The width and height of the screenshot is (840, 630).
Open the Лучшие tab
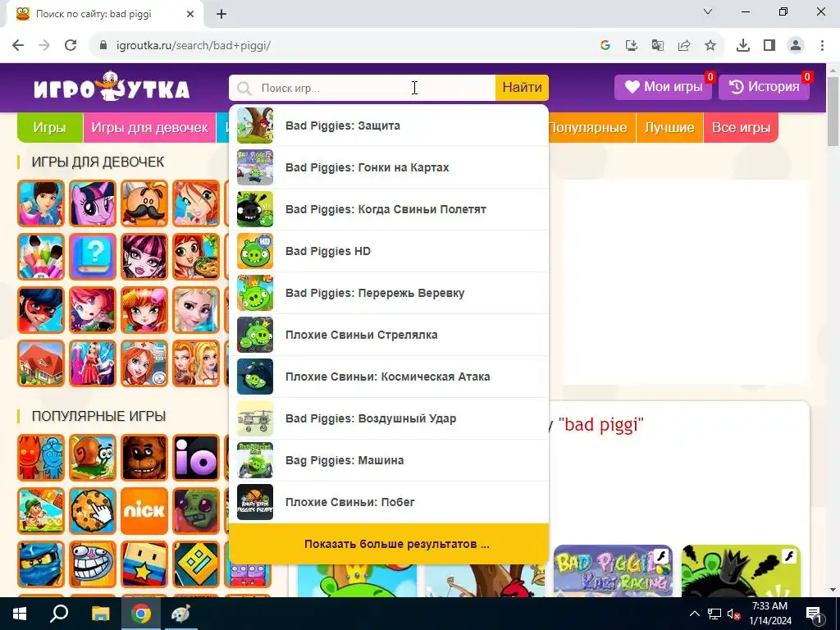pyautogui.click(x=669, y=127)
